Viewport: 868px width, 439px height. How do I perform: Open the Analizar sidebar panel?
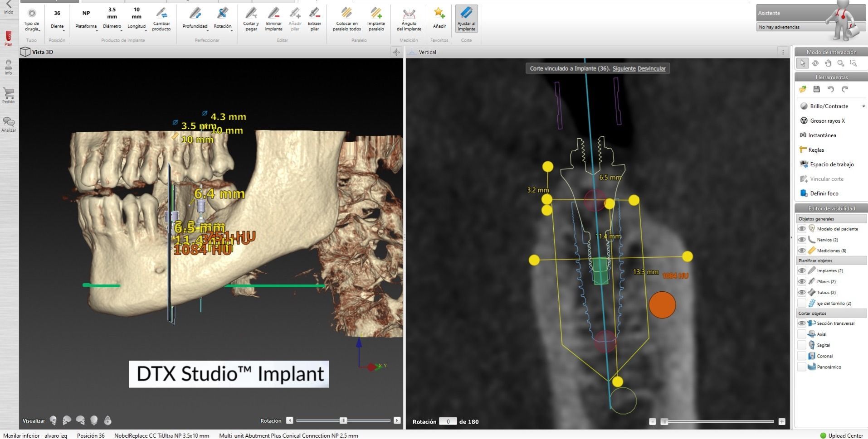8,124
